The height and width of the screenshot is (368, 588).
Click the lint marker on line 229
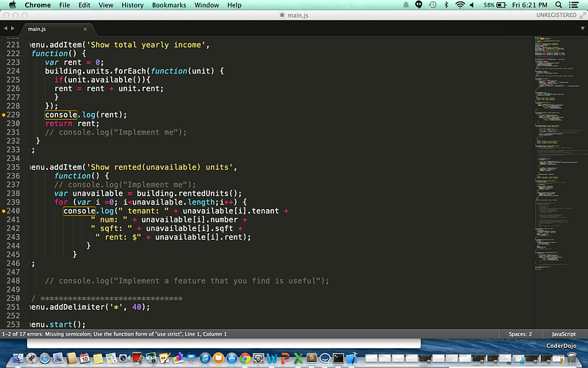pyautogui.click(x=4, y=115)
